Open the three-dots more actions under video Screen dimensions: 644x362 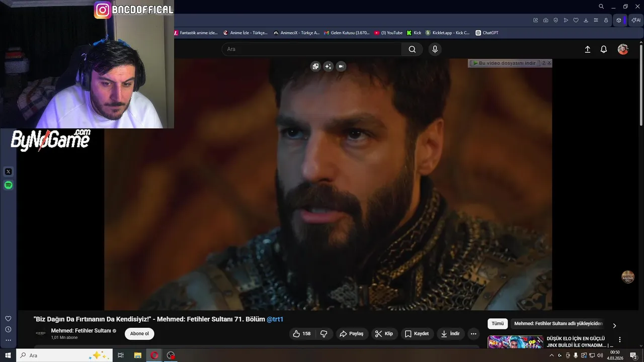pos(473,334)
